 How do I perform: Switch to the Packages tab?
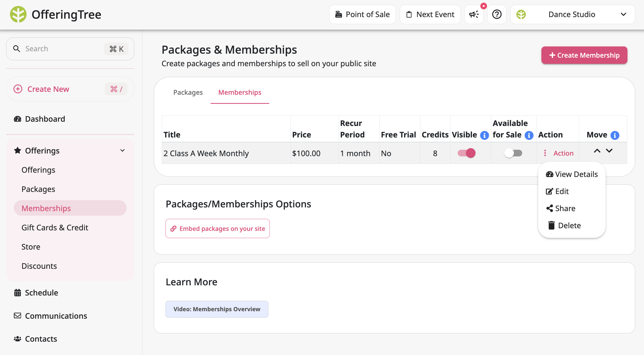click(x=188, y=92)
